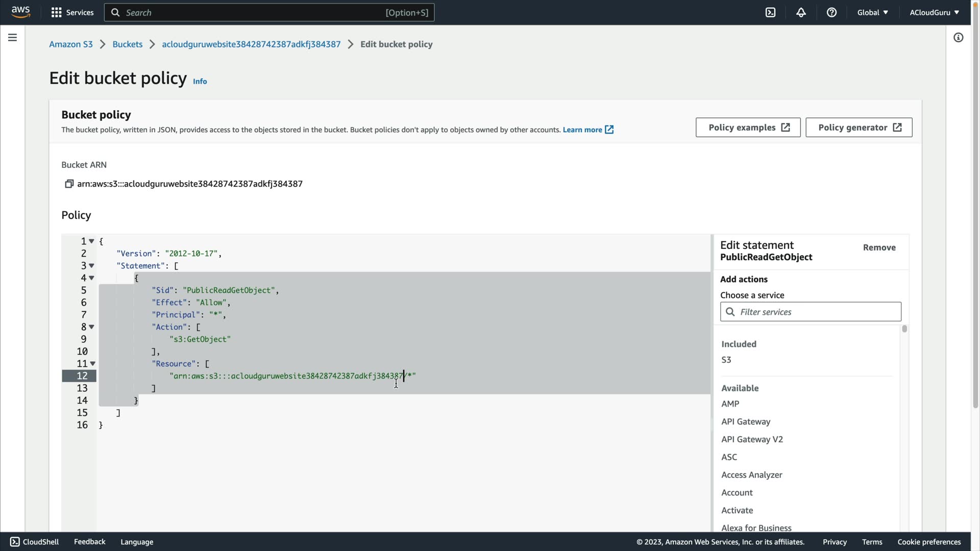Expand the left hamburger navigation menu
Image resolution: width=980 pixels, height=551 pixels.
click(12, 38)
